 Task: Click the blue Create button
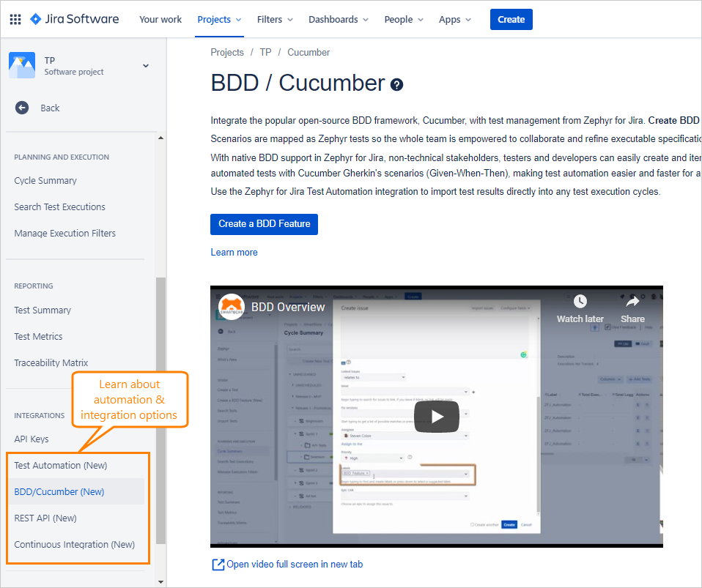tap(511, 20)
